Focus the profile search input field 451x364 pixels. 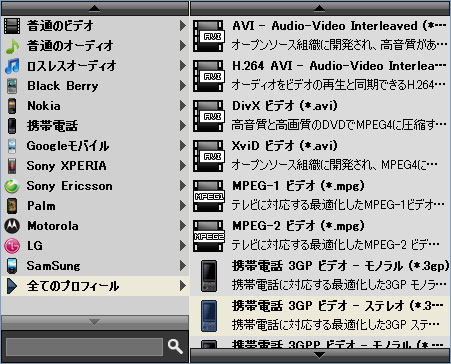[84, 347]
